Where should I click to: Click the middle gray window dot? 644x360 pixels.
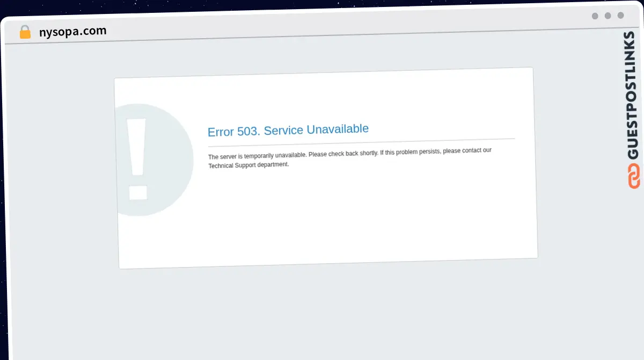(x=608, y=16)
